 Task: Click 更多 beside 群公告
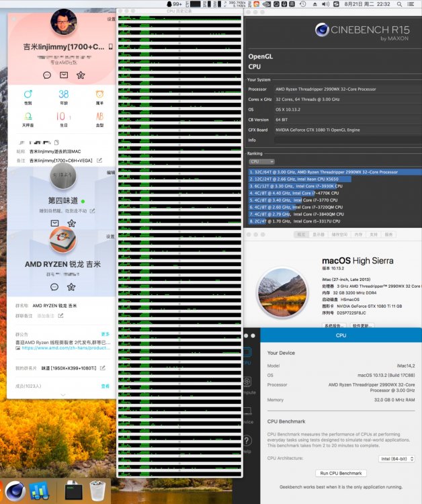(105, 334)
